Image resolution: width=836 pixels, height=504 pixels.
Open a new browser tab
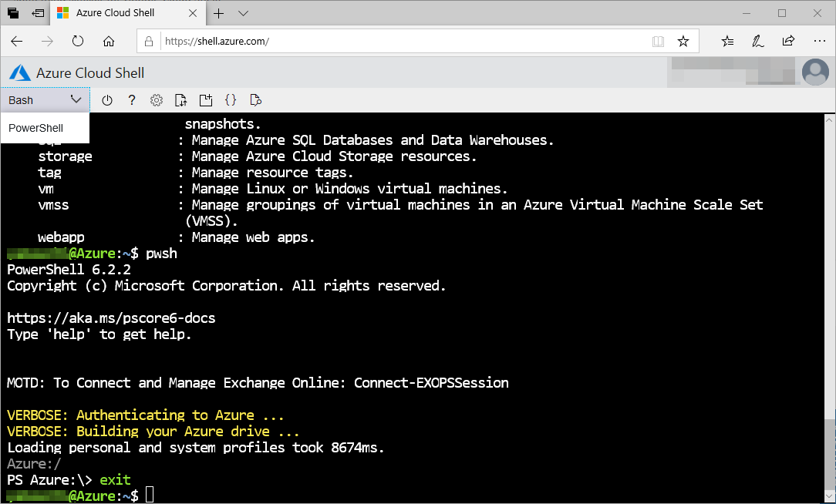tap(218, 13)
